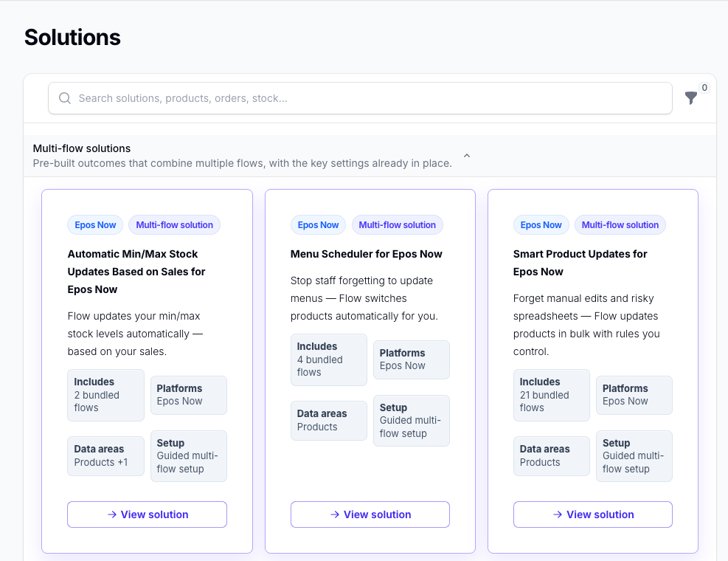728x561 pixels.
Task: Click the '2 bundled flows' Includes box
Action: [x=106, y=395]
